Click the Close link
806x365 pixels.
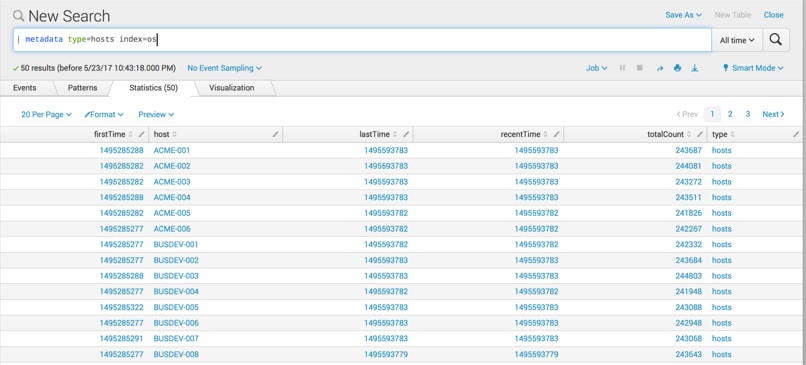click(773, 15)
